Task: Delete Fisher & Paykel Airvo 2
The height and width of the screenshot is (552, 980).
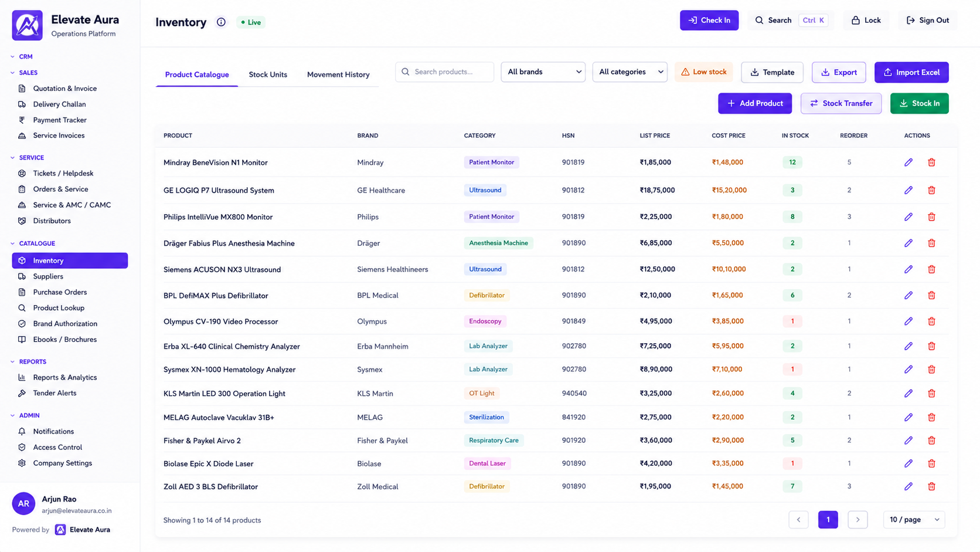Action: tap(931, 441)
